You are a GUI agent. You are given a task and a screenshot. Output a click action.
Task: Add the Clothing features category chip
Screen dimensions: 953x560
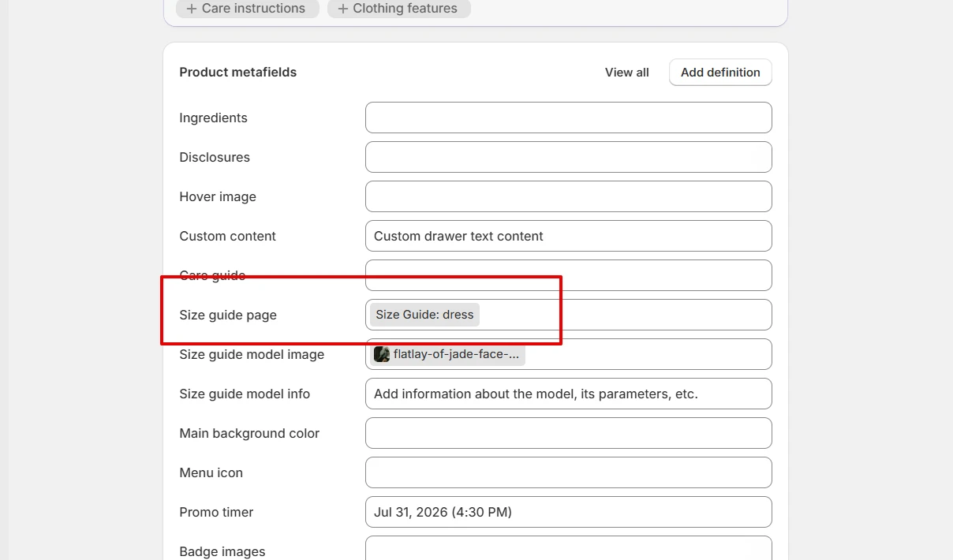pyautogui.click(x=398, y=9)
